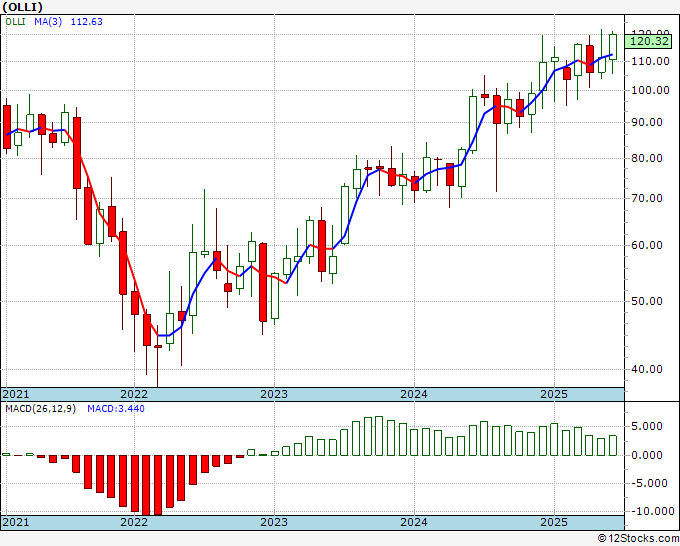Screen dimensions: 680x546
Task: Click the 0.000 MACD axis label
Action: tap(647, 455)
